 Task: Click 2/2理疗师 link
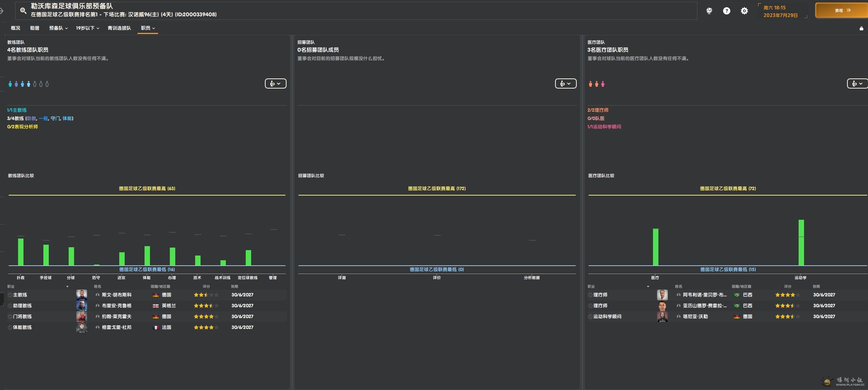tap(598, 110)
